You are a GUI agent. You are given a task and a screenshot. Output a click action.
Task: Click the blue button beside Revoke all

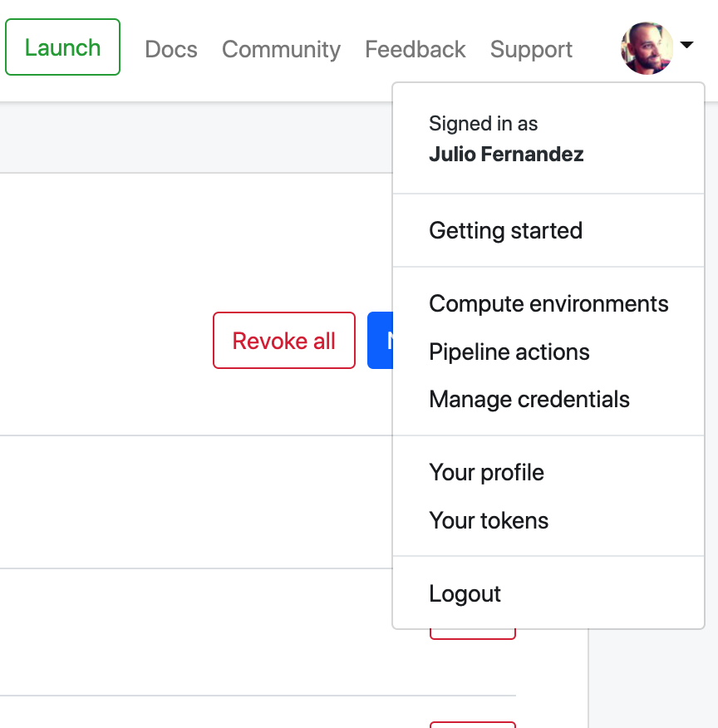[x=380, y=341]
